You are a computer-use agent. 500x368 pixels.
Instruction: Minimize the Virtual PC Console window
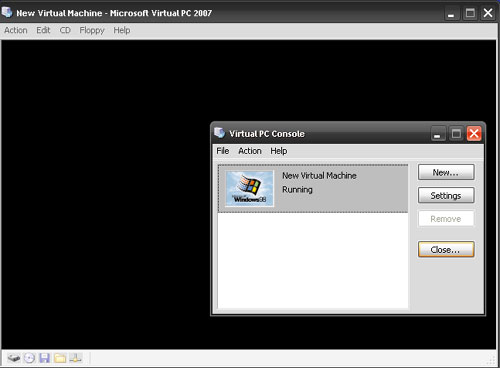click(438, 134)
